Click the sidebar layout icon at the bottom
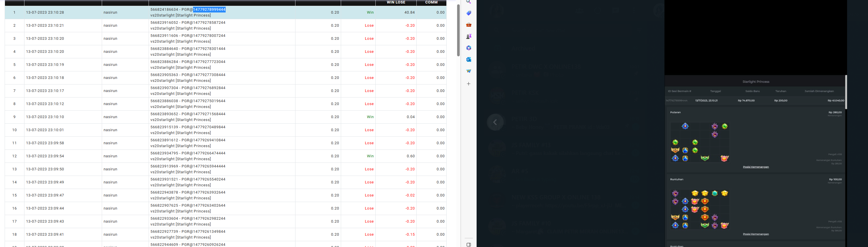The image size is (868, 247). 468,245
